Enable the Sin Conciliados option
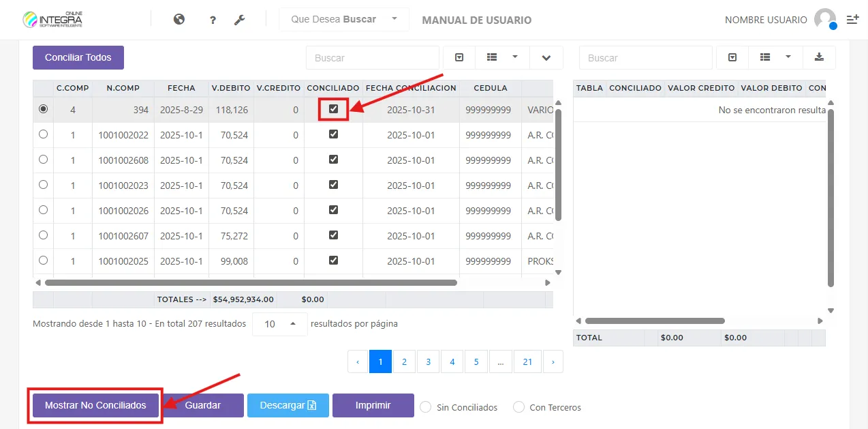The height and width of the screenshot is (429, 868). [426, 407]
